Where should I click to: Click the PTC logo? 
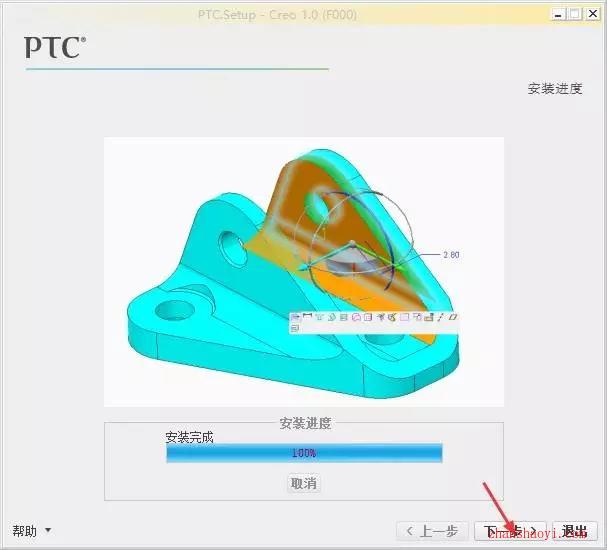pyautogui.click(x=55, y=47)
